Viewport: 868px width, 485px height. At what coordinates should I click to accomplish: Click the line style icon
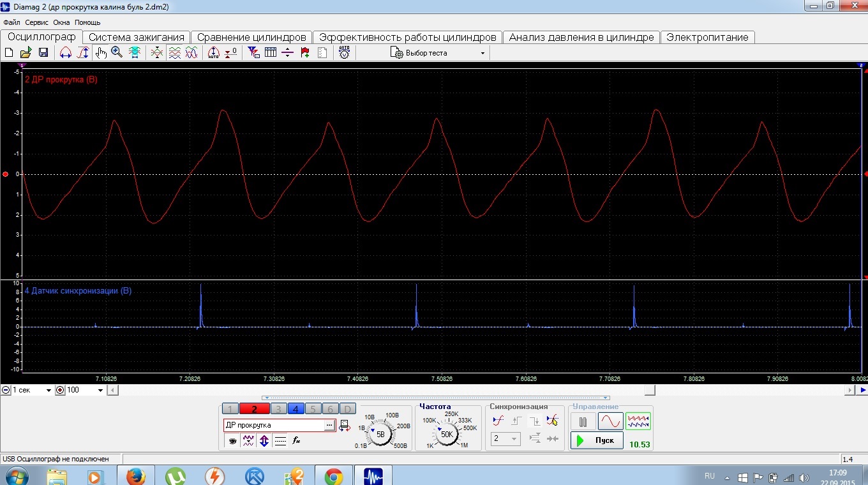[280, 440]
